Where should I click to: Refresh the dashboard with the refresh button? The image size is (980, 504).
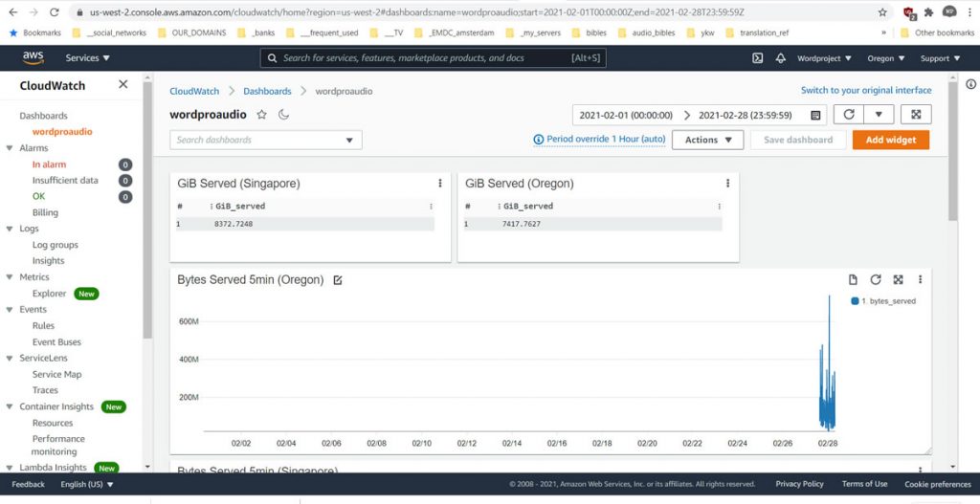[x=848, y=115]
